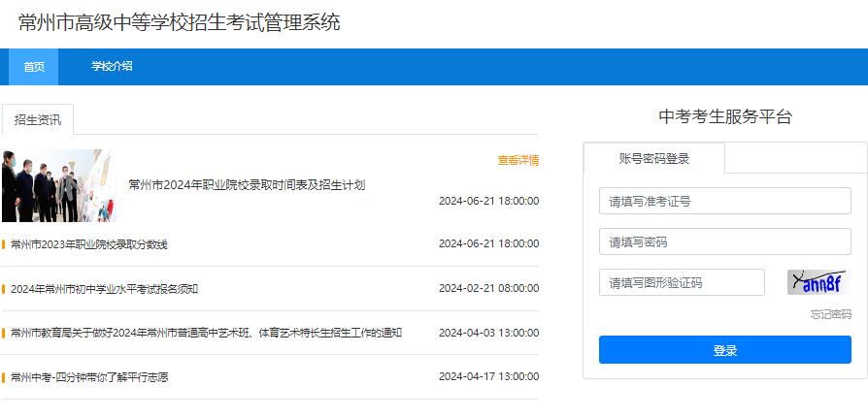Click the 常州市高级中等学校招生考试管理系统 site title
This screenshot has height=418, width=868.
click(x=180, y=22)
